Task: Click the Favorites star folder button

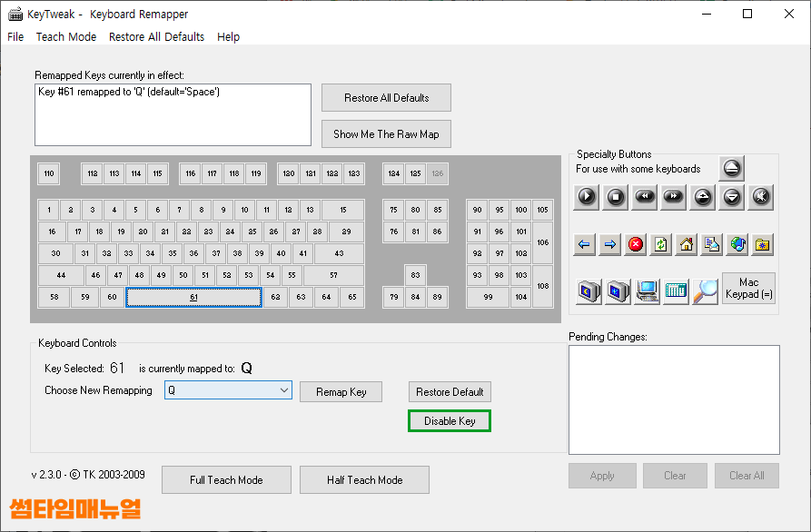Action: coord(762,244)
